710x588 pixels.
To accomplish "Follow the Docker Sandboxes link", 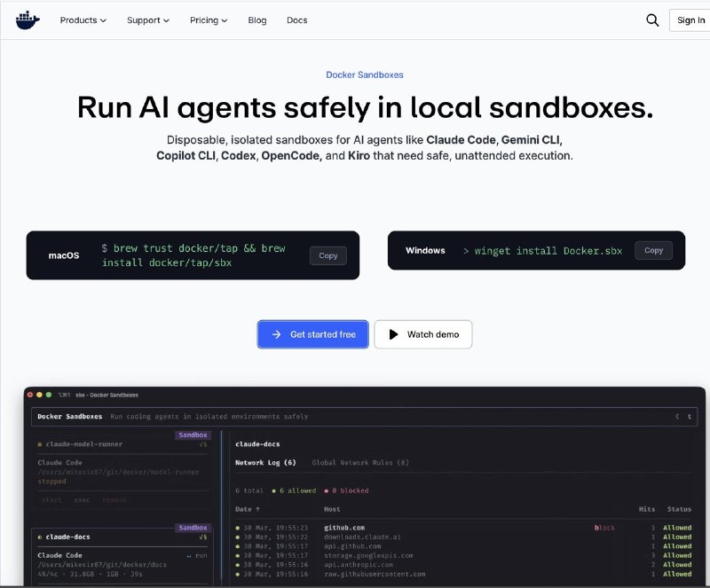I will [365, 74].
